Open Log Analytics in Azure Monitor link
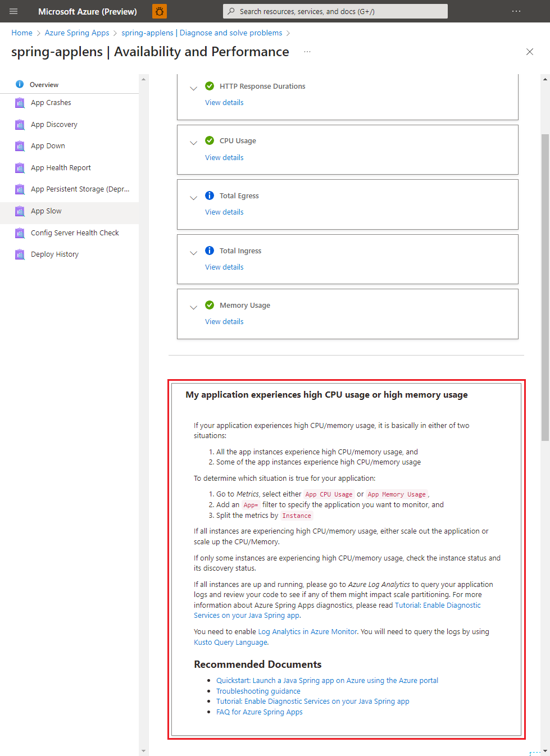 pyautogui.click(x=307, y=632)
